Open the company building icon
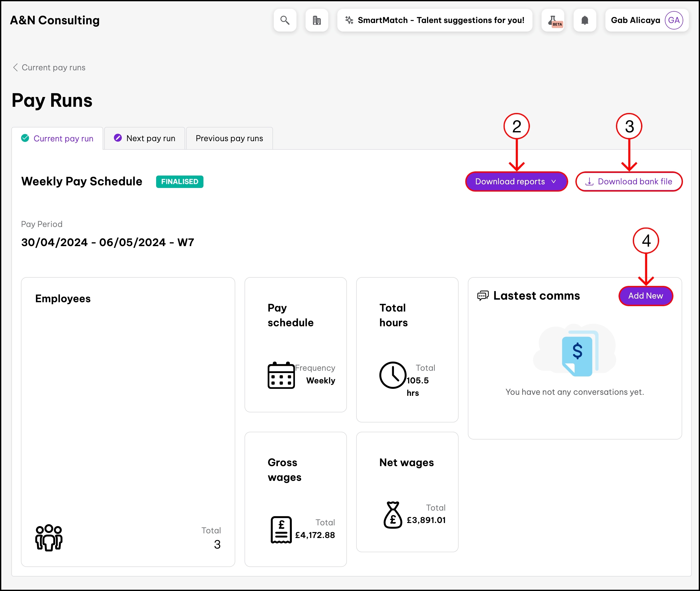Screen dimensions: 700x591 316,20
